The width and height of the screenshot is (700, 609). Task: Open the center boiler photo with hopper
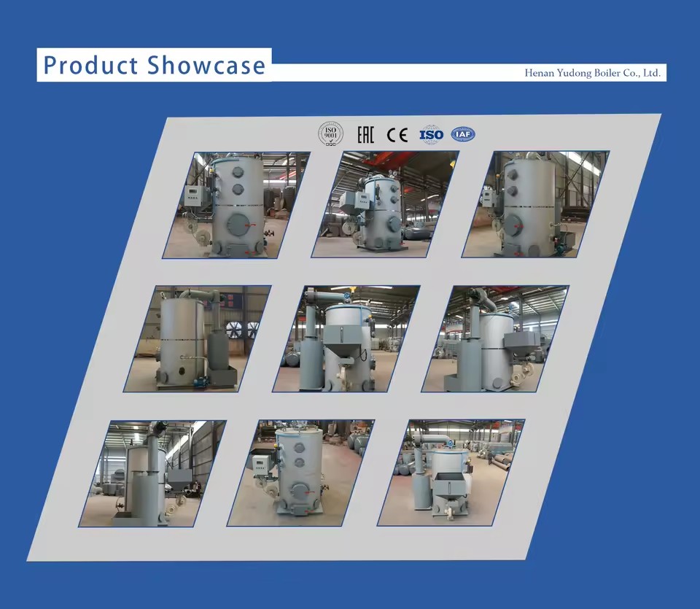click(x=346, y=339)
